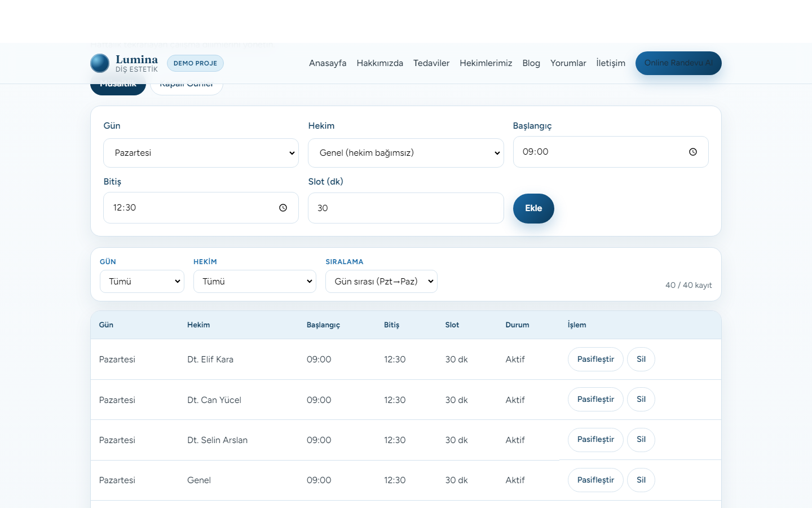Visit the Blog page
The width and height of the screenshot is (812, 508).
pos(531,63)
